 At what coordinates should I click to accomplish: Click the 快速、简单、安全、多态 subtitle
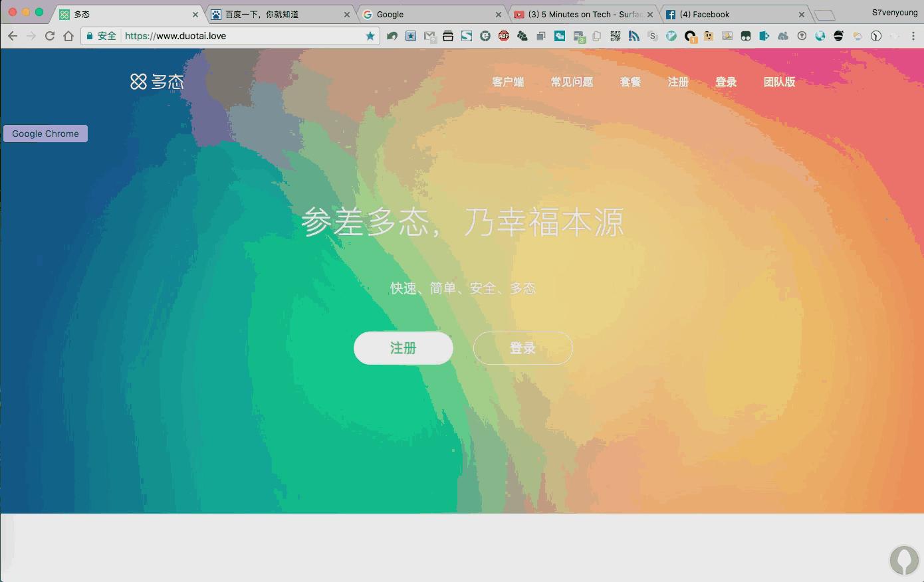[x=463, y=288]
